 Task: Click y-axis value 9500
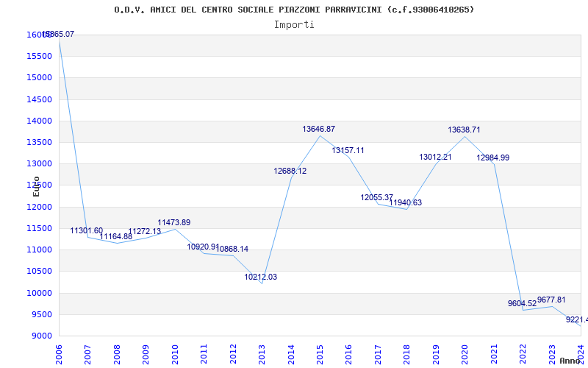tap(41, 314)
